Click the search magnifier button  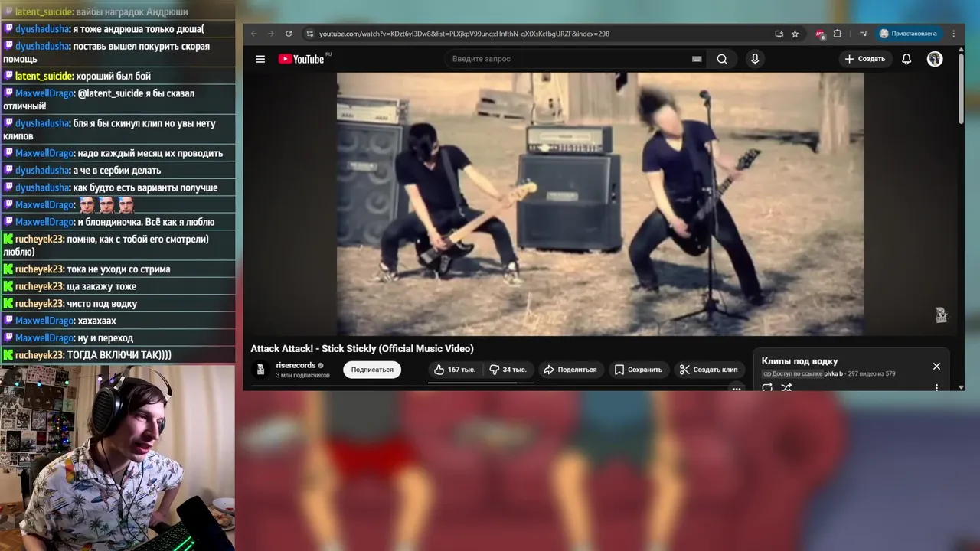click(x=722, y=59)
